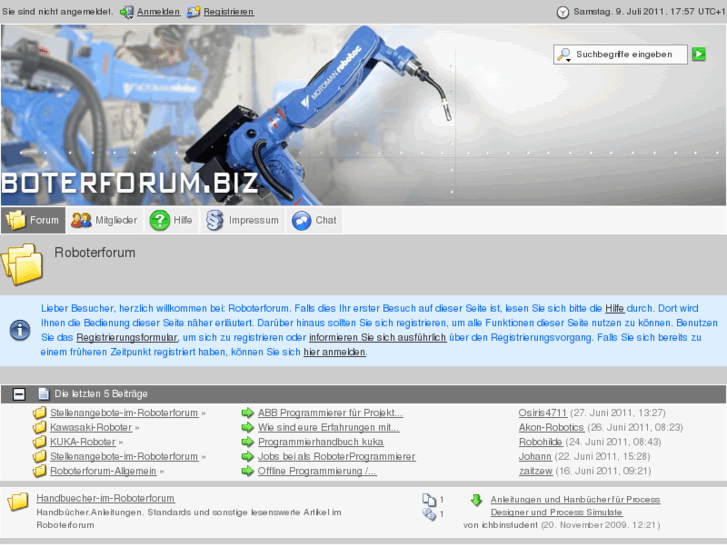Image resolution: width=727 pixels, height=545 pixels.
Task: Click the posts count icon in Handbuecher row
Action: coord(429,514)
